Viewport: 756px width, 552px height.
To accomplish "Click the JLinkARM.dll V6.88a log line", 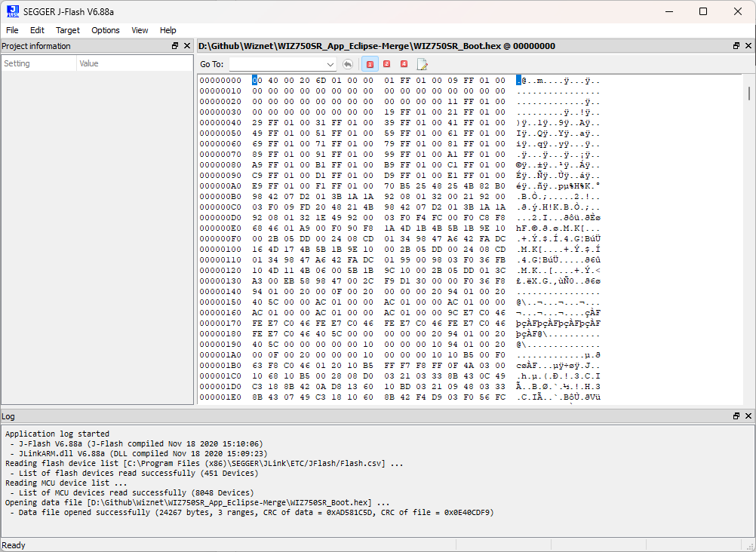I will (138, 454).
